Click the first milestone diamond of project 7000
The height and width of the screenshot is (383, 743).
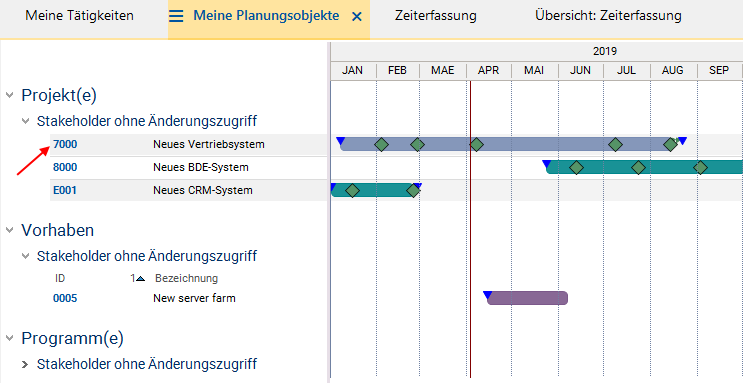(x=381, y=145)
